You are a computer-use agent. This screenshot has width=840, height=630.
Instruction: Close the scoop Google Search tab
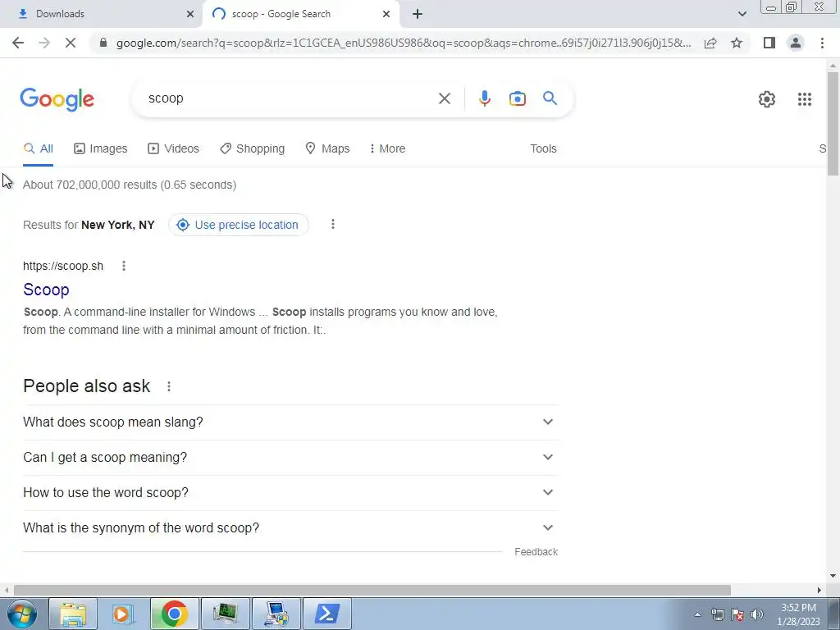tap(386, 14)
